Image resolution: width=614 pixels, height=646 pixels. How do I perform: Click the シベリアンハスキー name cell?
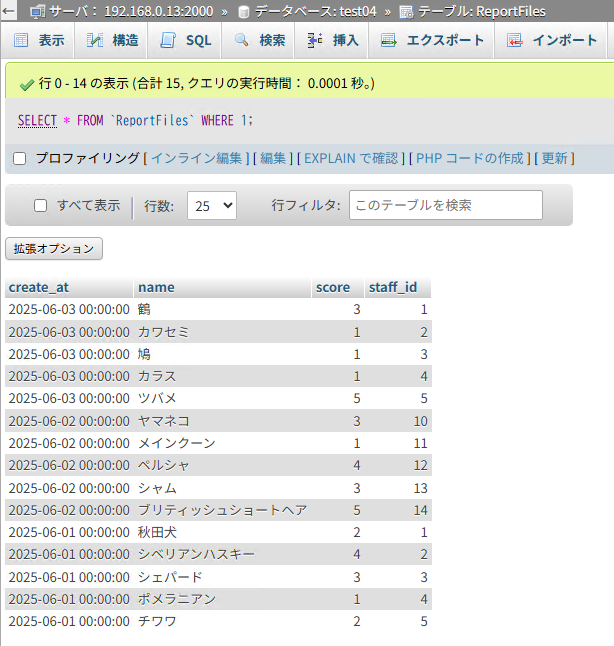click(x=222, y=554)
